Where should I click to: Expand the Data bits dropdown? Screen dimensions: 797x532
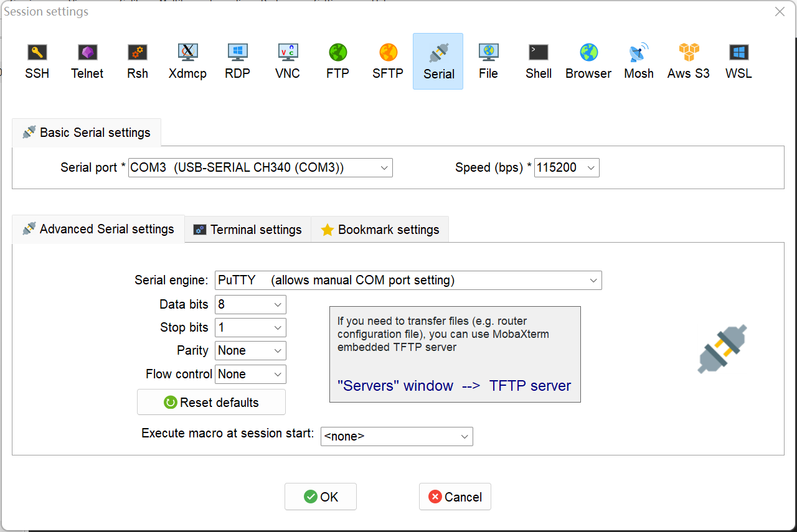pyautogui.click(x=250, y=304)
